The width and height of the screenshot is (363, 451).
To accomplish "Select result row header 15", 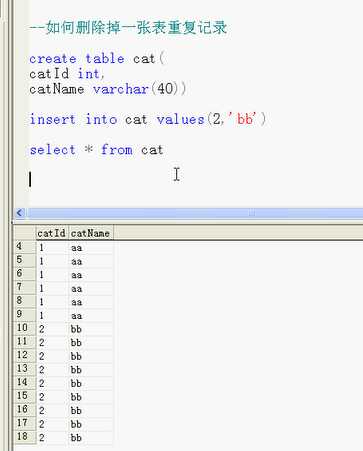I will (24, 397).
